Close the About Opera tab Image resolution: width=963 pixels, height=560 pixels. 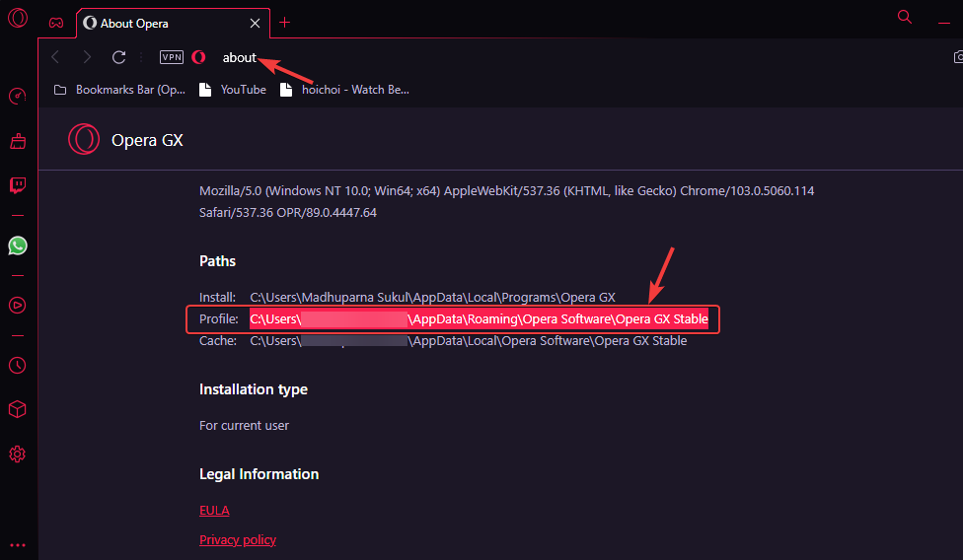click(x=255, y=24)
